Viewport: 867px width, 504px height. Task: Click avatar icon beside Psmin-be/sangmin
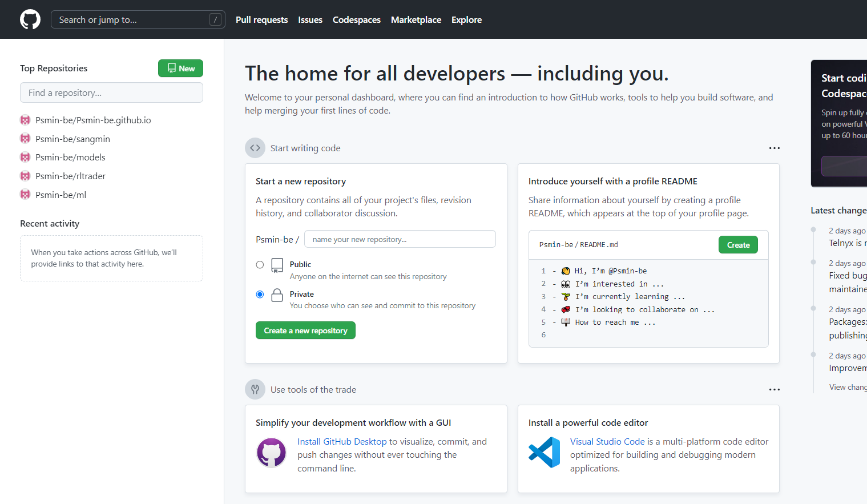tap(25, 139)
